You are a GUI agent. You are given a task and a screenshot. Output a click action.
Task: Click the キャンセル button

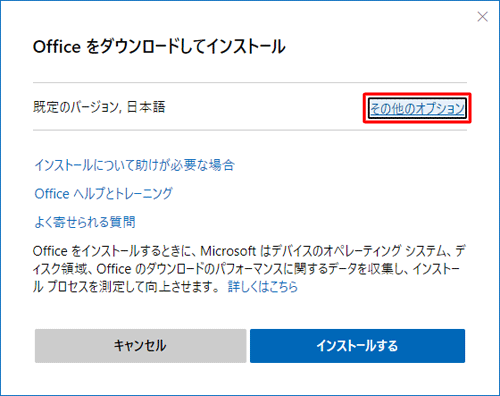[x=140, y=346]
